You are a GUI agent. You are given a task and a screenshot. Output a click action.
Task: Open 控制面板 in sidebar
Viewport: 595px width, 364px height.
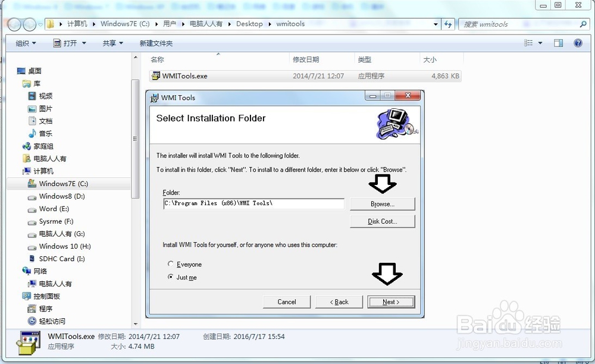[x=46, y=296]
